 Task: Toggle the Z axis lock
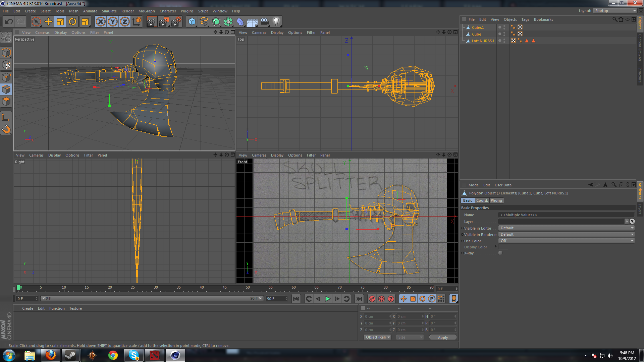(x=125, y=22)
